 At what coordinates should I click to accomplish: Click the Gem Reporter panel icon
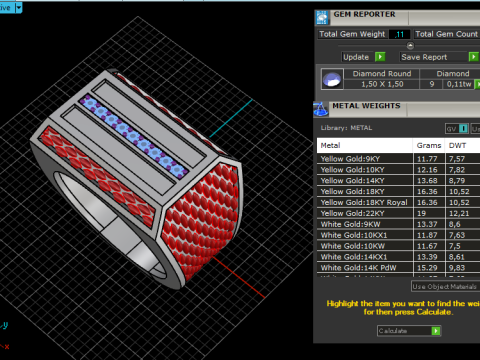pyautogui.click(x=322, y=18)
